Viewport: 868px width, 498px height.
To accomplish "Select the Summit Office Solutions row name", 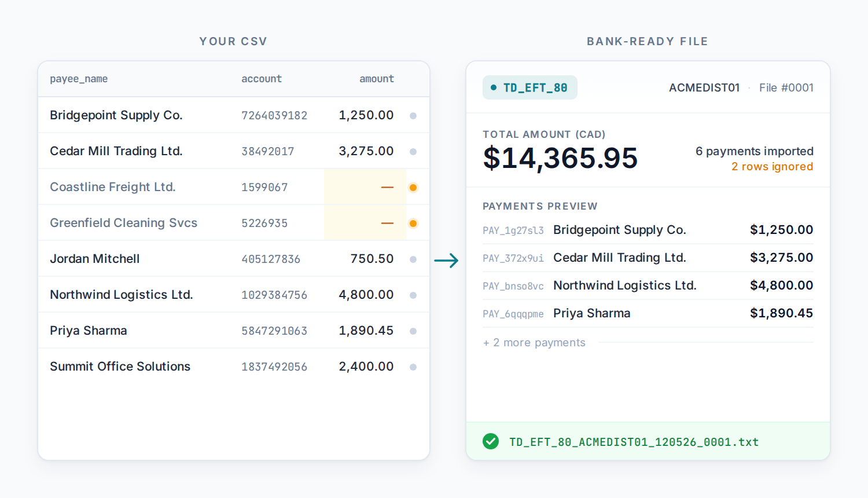I will (x=120, y=367).
